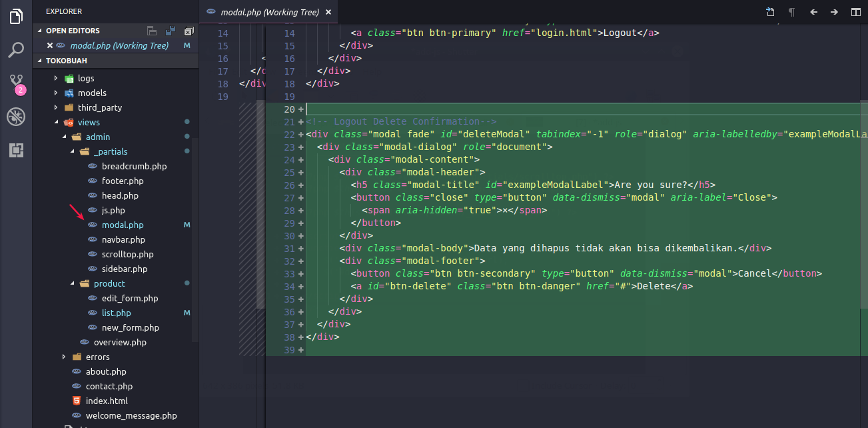The width and height of the screenshot is (868, 428).
Task: Collapse the _partials folder
Action: pyautogui.click(x=73, y=152)
